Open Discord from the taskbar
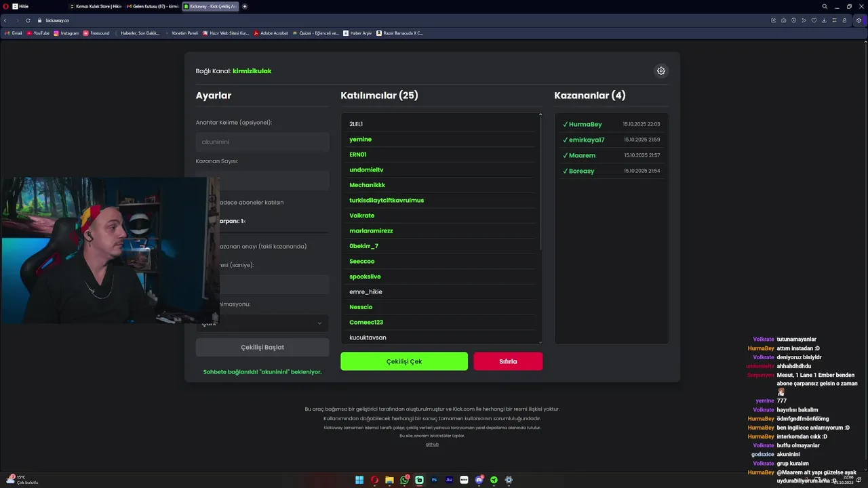The image size is (868, 488). point(479,480)
